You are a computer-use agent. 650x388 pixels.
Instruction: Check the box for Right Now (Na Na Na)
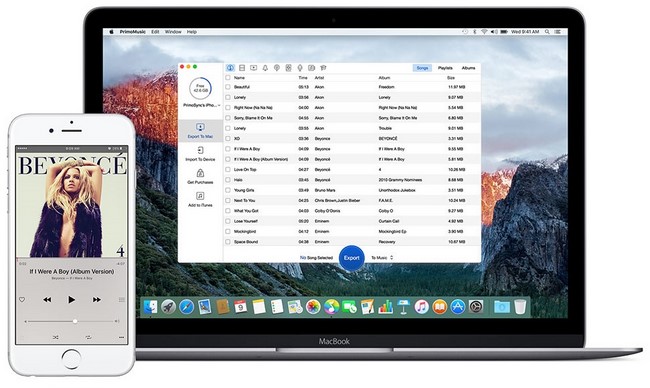228,108
